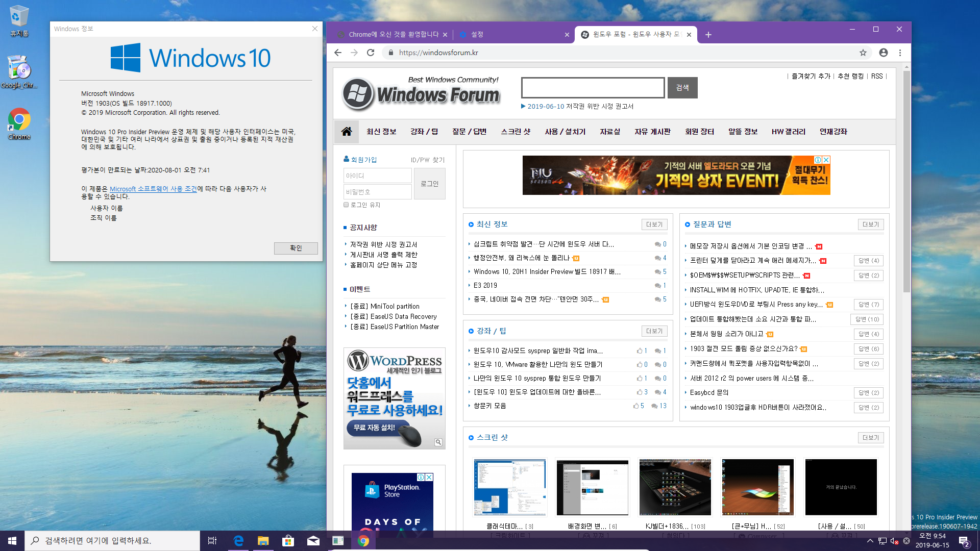Open the 저작권 위반 시정 권고서 notice
This screenshot has height=551, width=980.
383,245
